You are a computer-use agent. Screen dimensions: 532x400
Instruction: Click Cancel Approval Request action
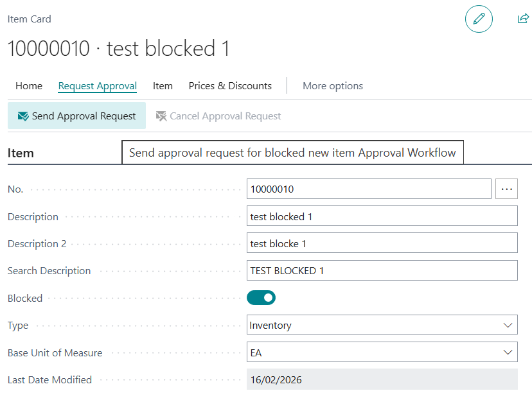tap(218, 116)
